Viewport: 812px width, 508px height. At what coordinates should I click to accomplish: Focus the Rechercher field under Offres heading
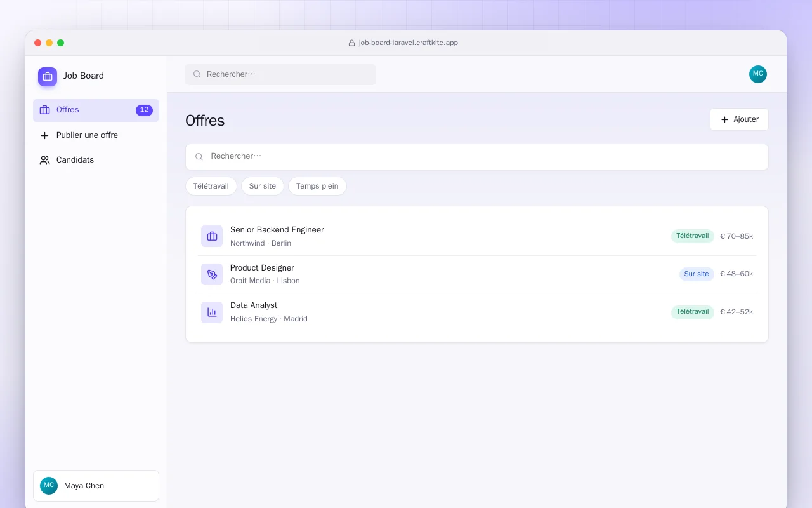[477, 157]
